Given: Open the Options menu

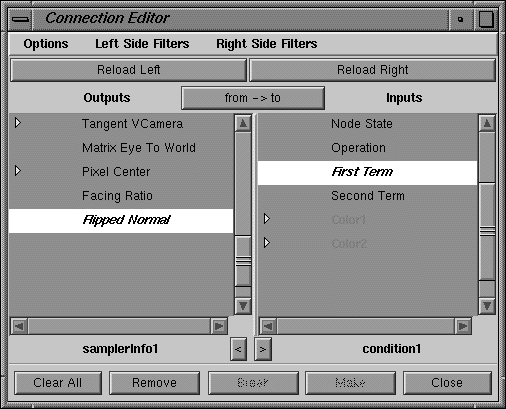Looking at the screenshot, I should click(x=46, y=44).
